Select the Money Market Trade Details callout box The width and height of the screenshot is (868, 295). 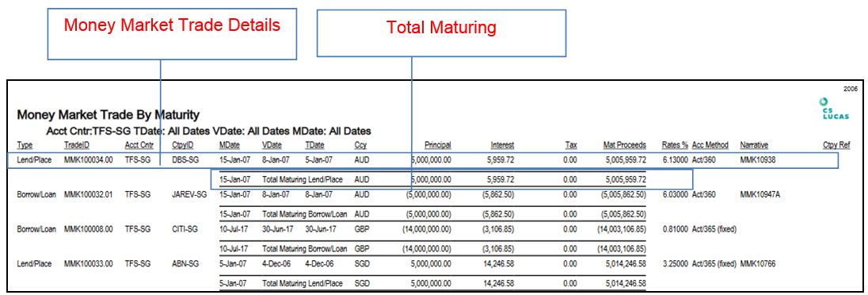(x=172, y=34)
